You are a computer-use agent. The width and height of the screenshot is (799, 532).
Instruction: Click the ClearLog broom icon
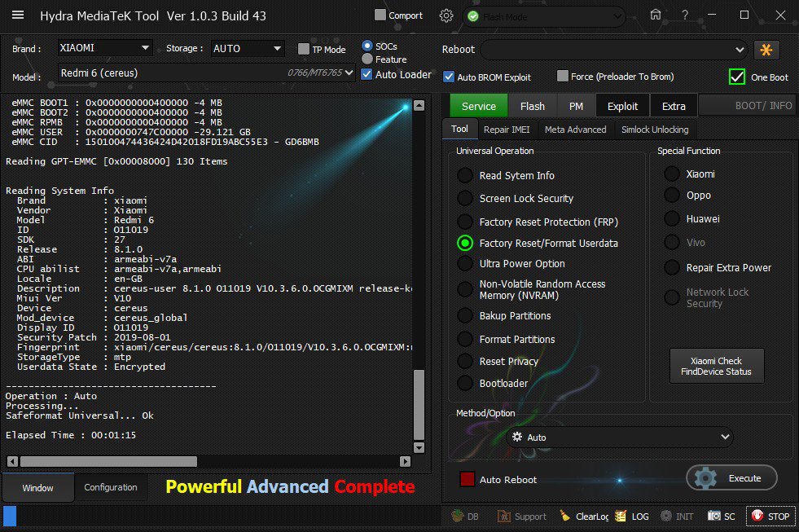pos(584,517)
